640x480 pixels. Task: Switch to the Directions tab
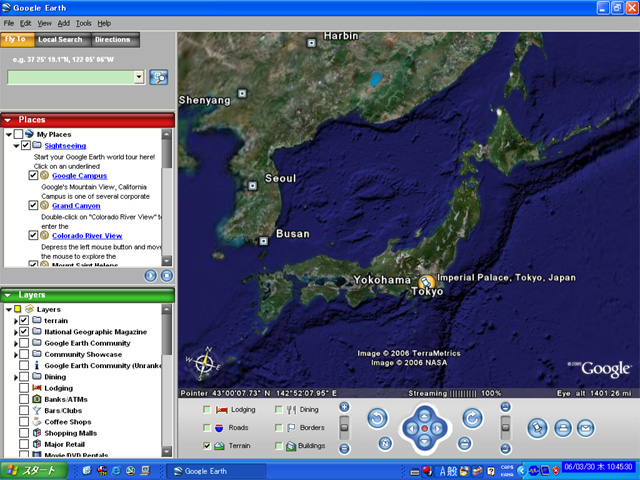(113, 40)
